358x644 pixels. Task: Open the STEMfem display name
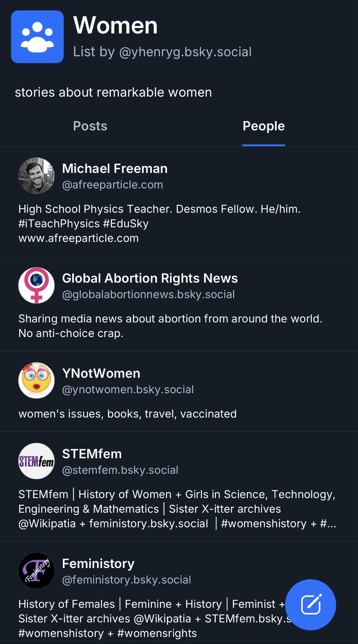coord(92,454)
